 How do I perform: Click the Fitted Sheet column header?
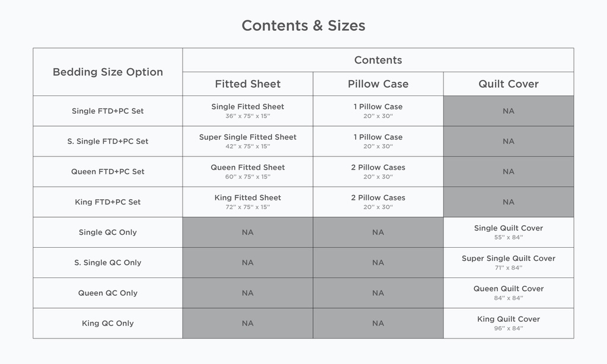point(248,84)
